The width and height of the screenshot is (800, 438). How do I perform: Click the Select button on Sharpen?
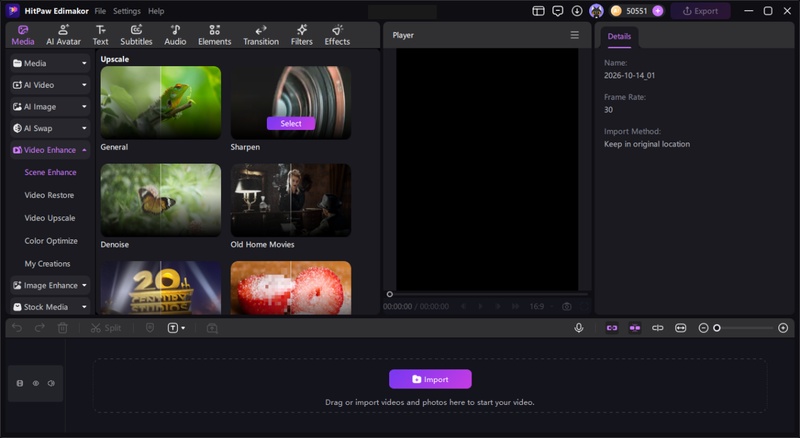[291, 124]
